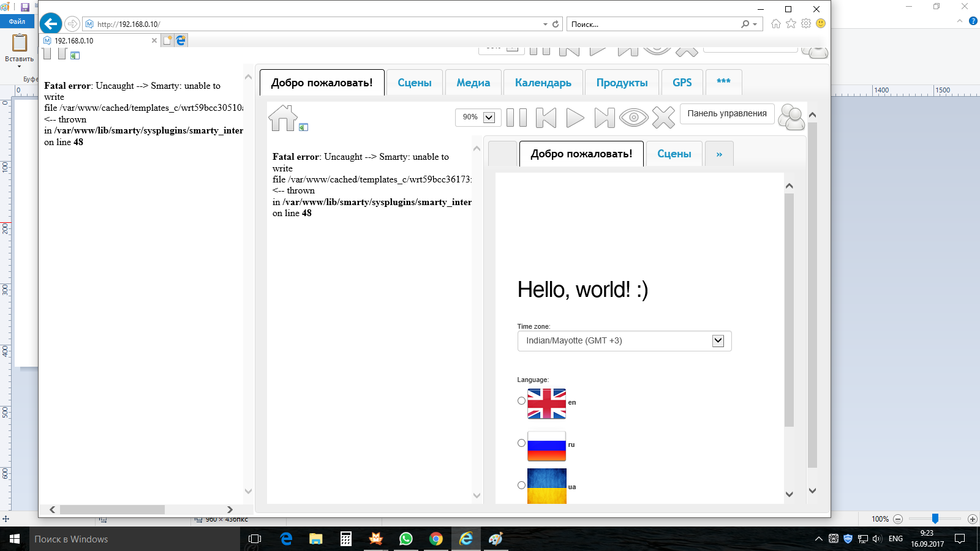The width and height of the screenshot is (980, 551).
Task: Select the Russian language radio button
Action: tap(521, 443)
